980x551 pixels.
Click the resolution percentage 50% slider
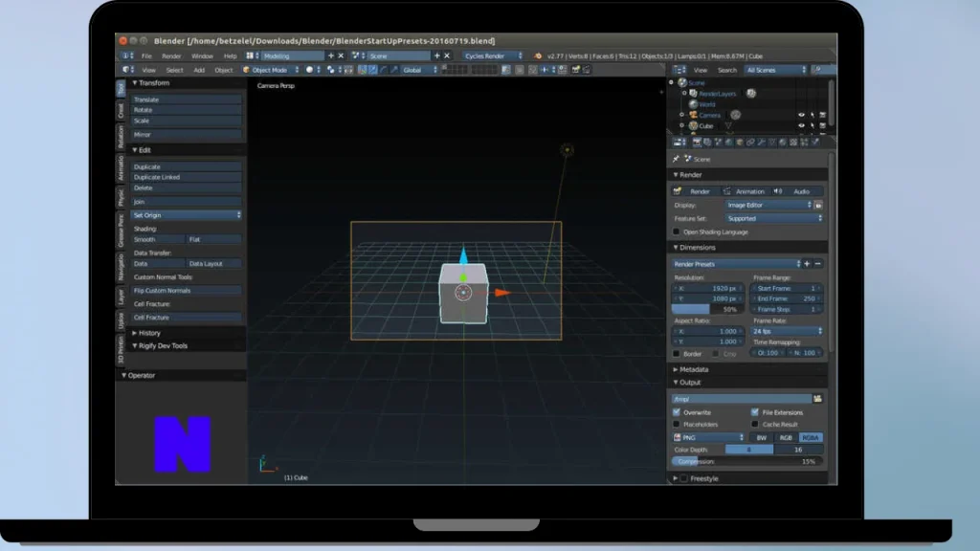tap(707, 309)
